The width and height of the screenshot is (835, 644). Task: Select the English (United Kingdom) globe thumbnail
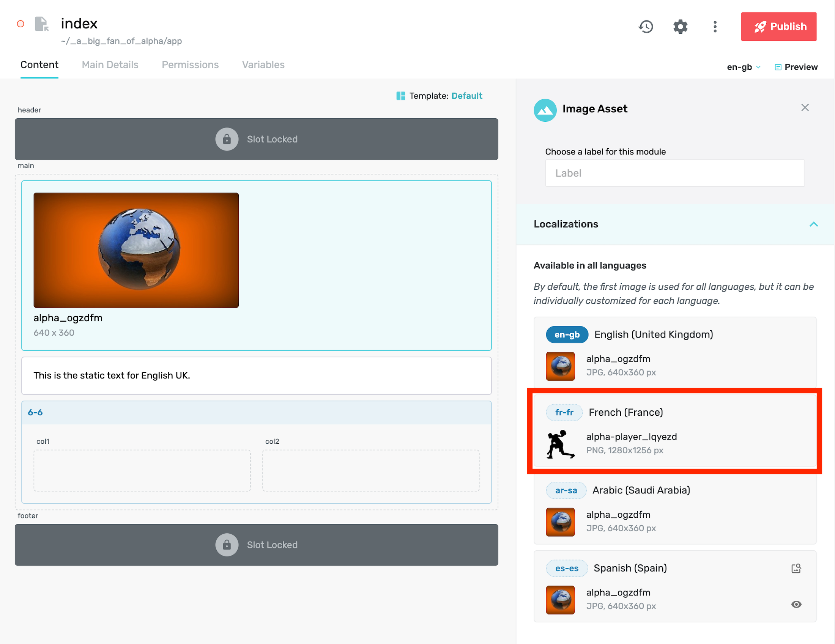[560, 366]
